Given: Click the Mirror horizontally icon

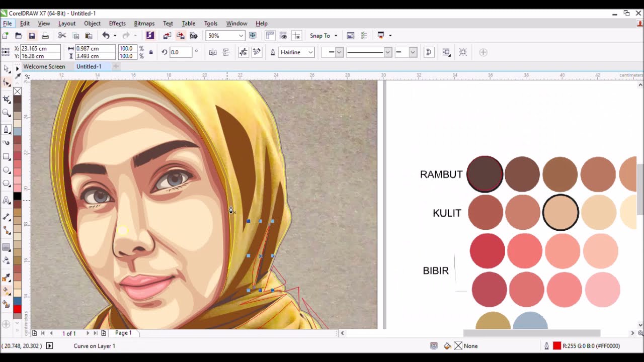Looking at the screenshot, I should tap(213, 52).
